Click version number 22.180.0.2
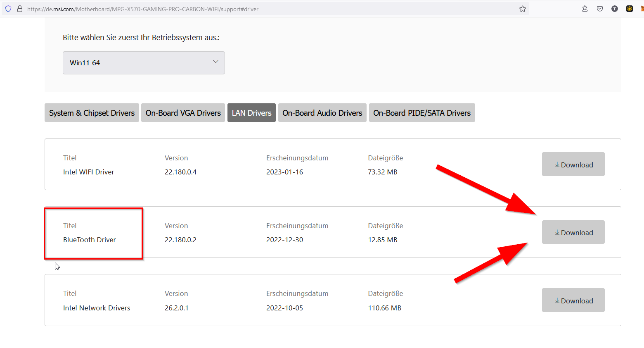The image size is (644, 348). tap(180, 240)
